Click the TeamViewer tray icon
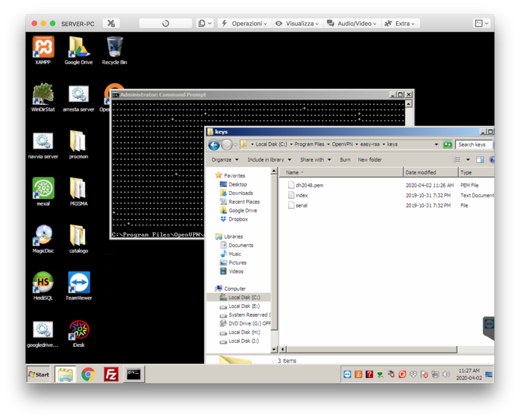The width and height of the screenshot is (520, 420). (x=347, y=375)
